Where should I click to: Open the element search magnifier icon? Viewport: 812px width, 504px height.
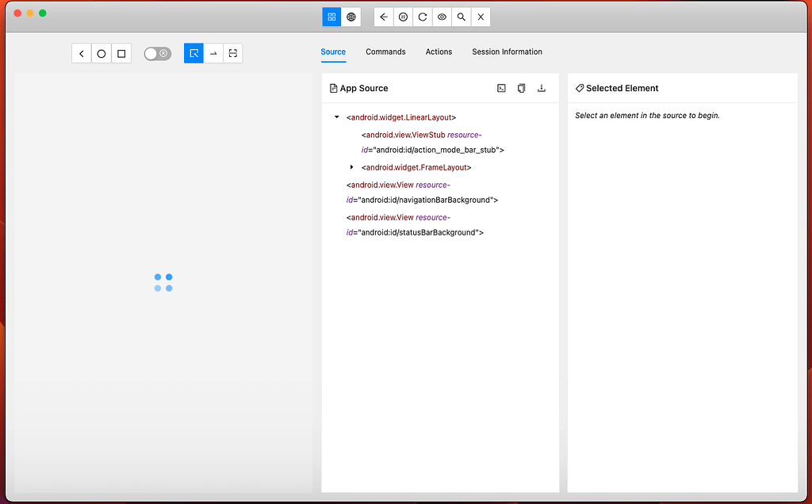461,17
